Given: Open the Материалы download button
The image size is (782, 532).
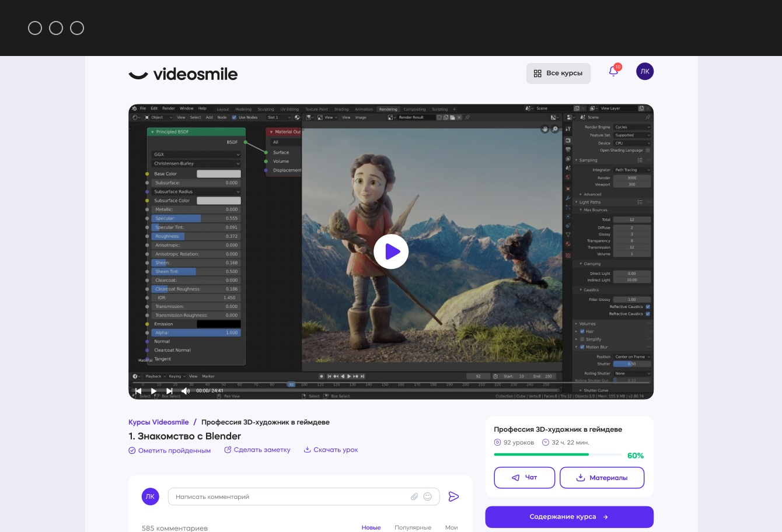Looking at the screenshot, I should click(x=602, y=478).
